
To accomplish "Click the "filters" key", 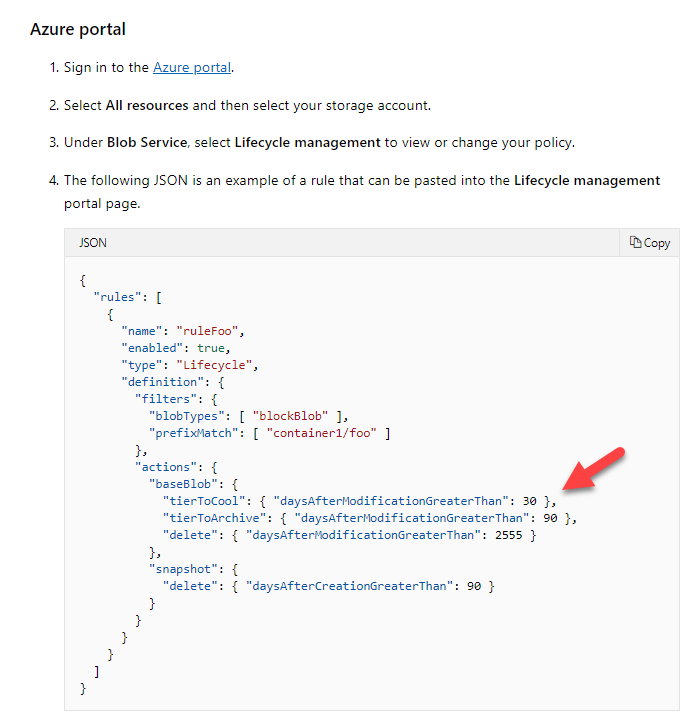I will (166, 399).
